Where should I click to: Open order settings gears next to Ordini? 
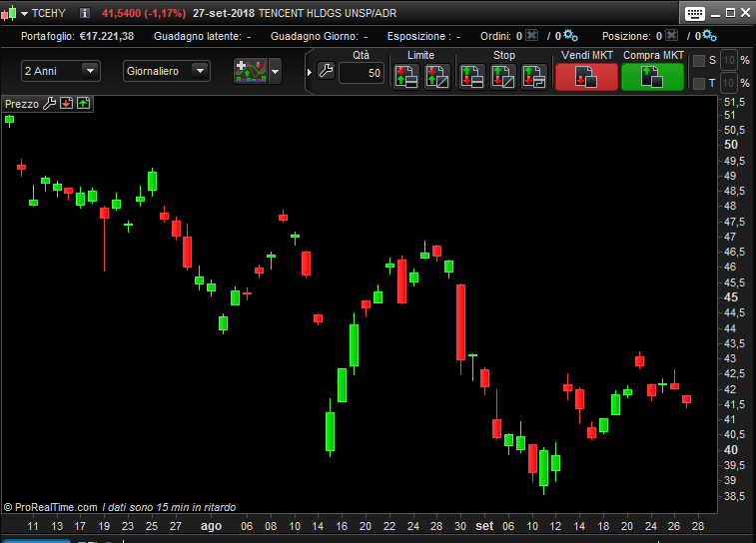570,35
